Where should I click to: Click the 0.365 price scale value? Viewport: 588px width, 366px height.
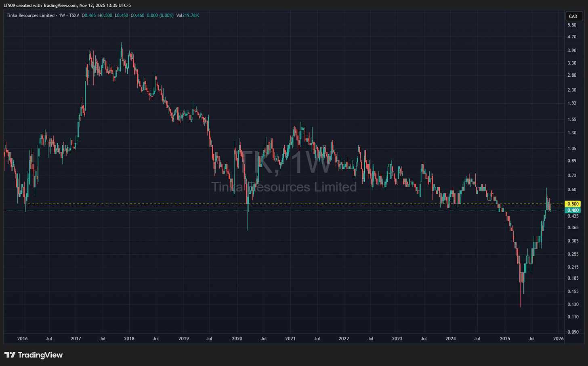pos(573,228)
